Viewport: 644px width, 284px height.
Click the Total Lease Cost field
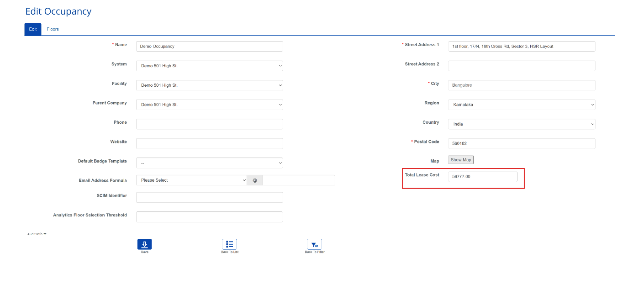tap(482, 176)
